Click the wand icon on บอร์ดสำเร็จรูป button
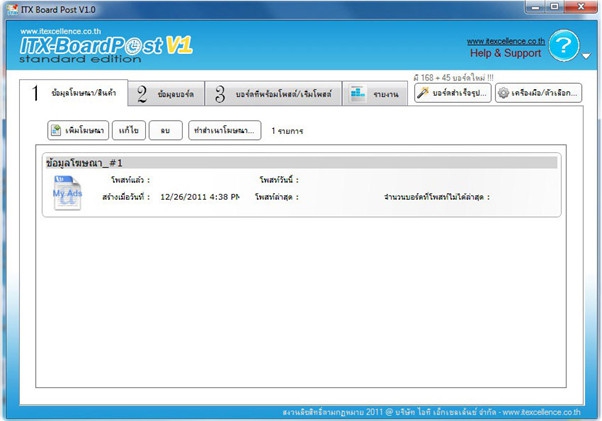602x421 pixels. click(x=423, y=93)
